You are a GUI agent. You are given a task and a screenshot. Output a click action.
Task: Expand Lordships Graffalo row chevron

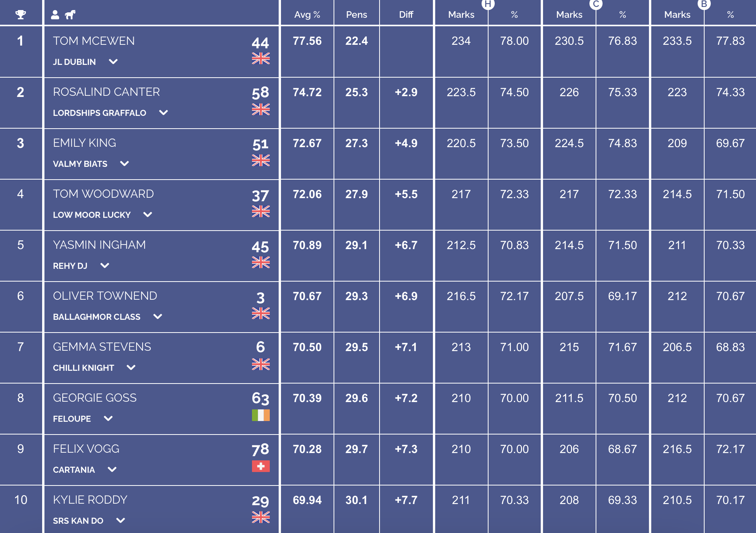point(163,112)
